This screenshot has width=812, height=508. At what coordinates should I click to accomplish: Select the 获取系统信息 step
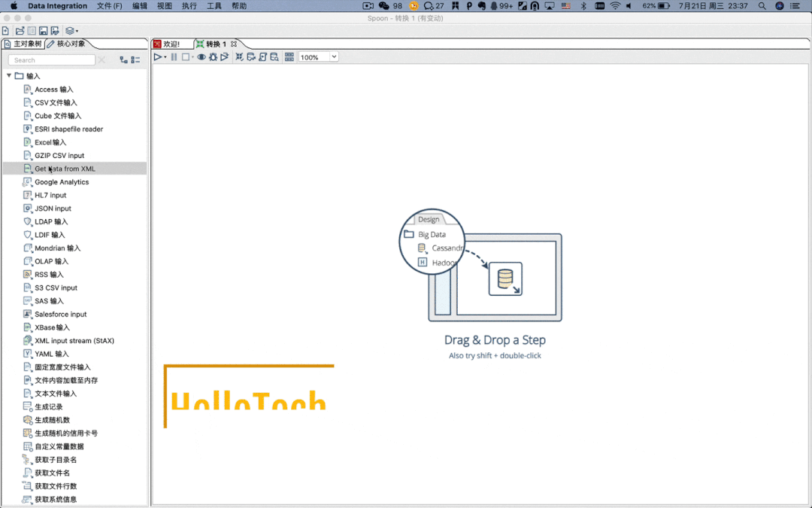[56, 499]
